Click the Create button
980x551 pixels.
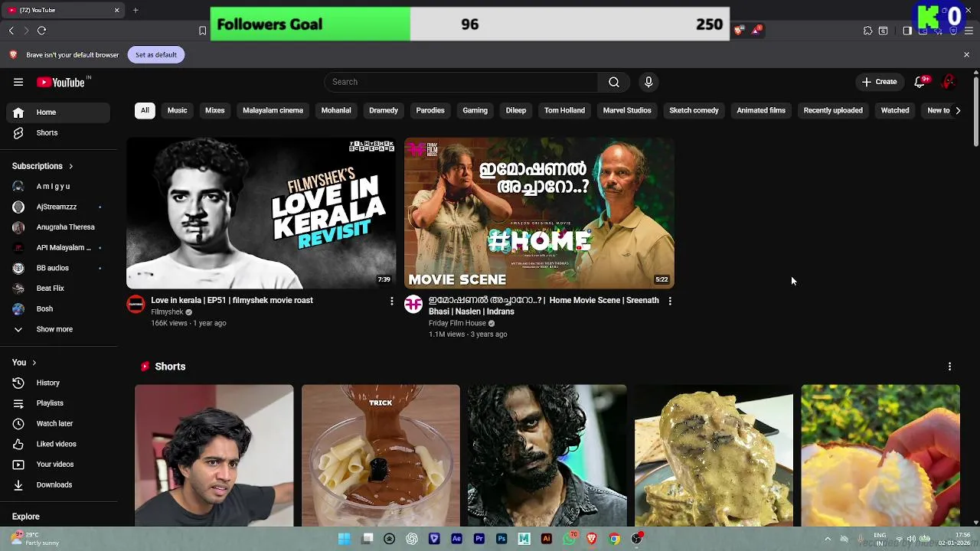[879, 82]
